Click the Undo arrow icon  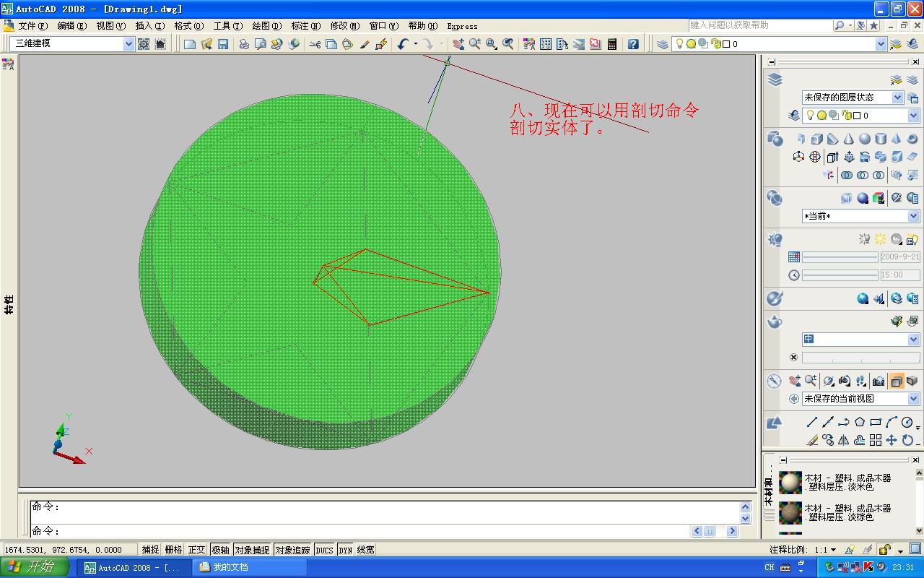403,44
